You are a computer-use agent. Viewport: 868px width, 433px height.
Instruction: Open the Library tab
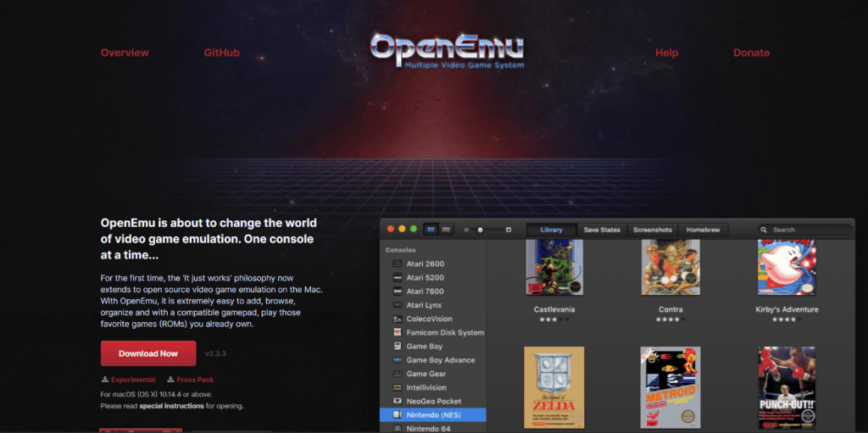[x=551, y=230]
